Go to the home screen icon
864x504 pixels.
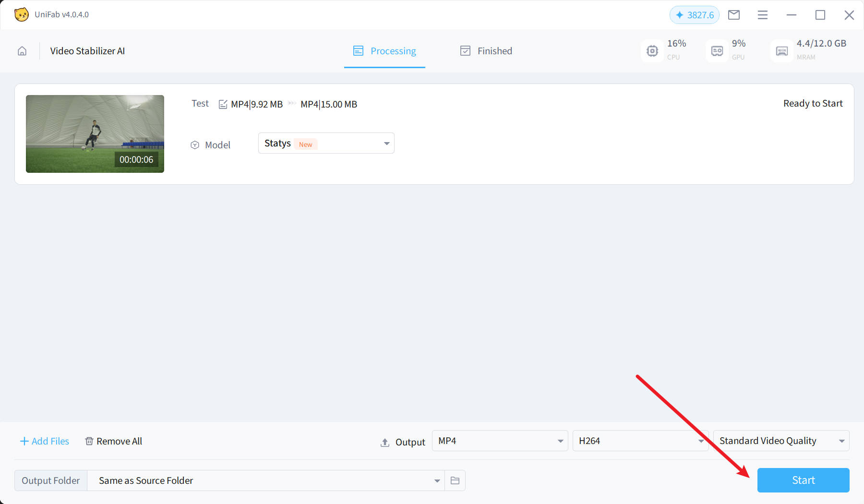click(22, 51)
